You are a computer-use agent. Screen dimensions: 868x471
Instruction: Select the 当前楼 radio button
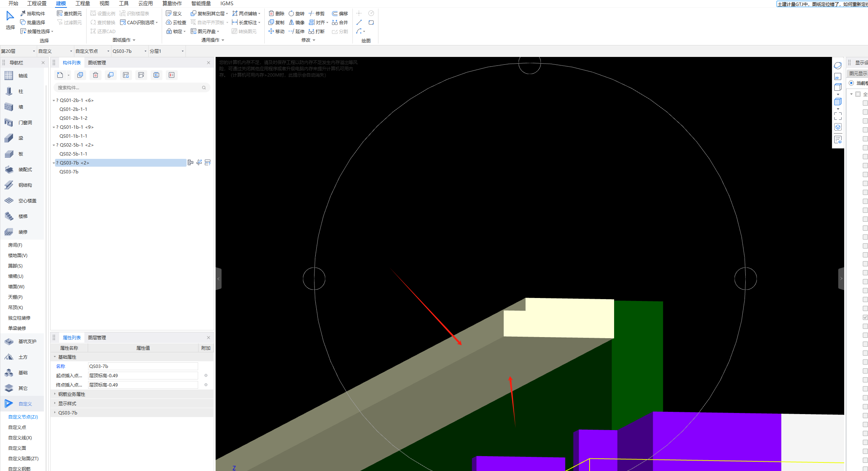coord(851,83)
